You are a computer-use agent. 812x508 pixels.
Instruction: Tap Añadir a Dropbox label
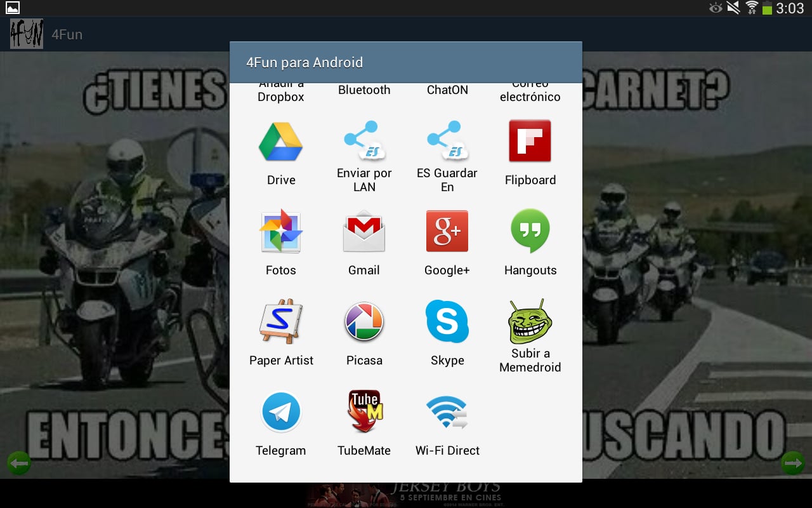[x=280, y=93]
